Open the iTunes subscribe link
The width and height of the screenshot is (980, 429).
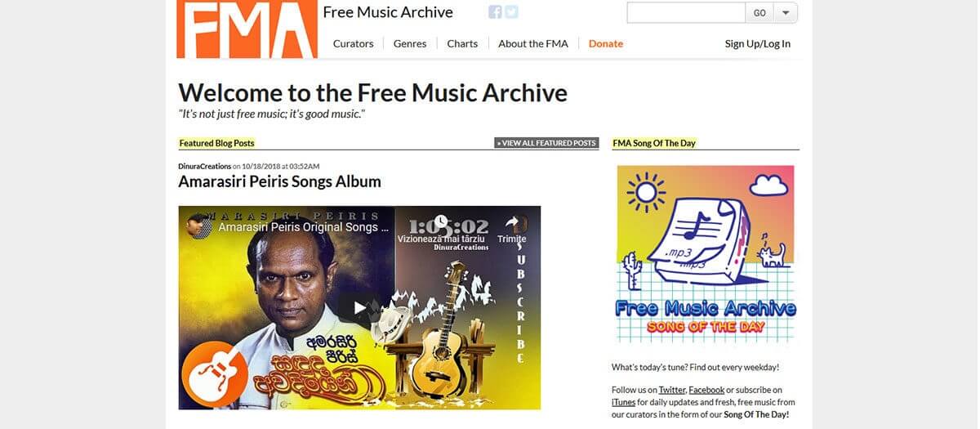tap(624, 402)
